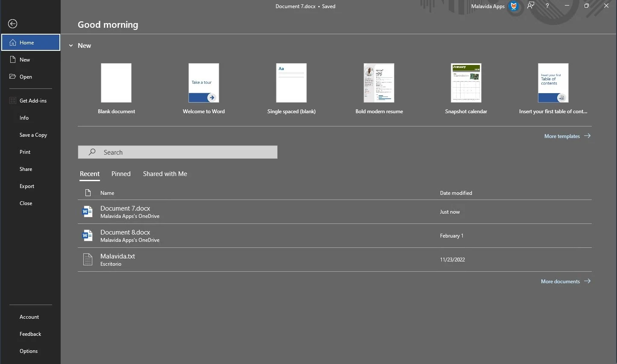The height and width of the screenshot is (364, 617).
Task: Follow the More templates link
Action: point(567,136)
